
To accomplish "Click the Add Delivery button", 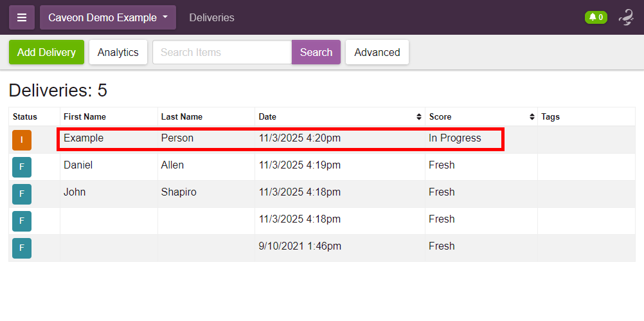I will (x=46, y=52).
